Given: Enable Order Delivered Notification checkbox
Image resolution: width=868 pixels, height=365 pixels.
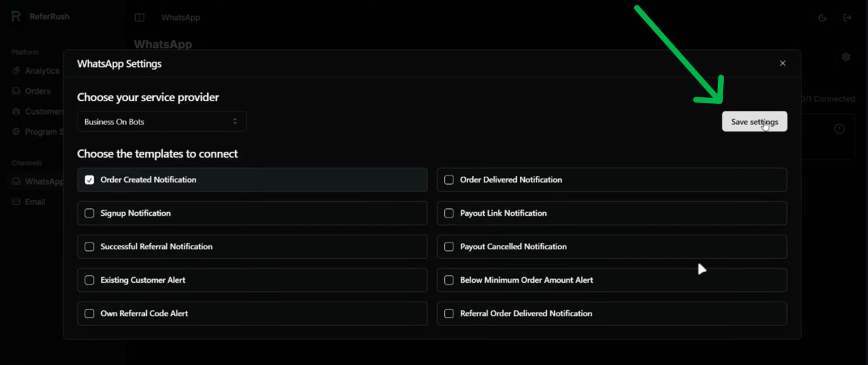Looking at the screenshot, I should (x=449, y=180).
